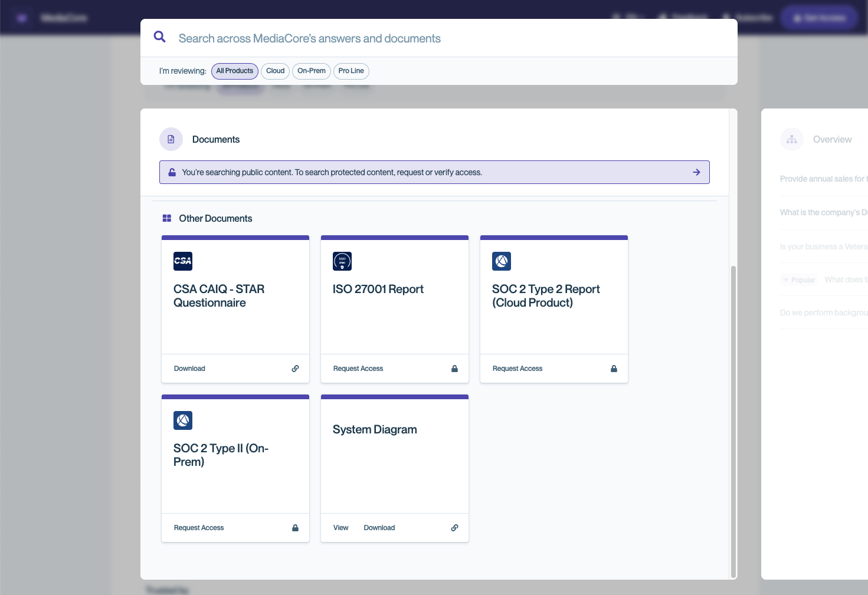This screenshot has height=595, width=868.
Task: Select the On-Prem filter chip
Action: pos(312,71)
